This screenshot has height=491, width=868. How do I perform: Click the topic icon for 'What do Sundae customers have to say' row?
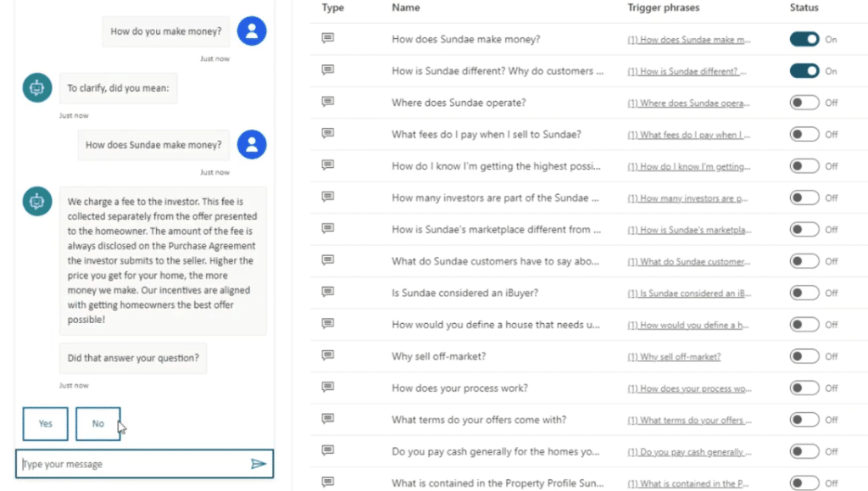328,260
